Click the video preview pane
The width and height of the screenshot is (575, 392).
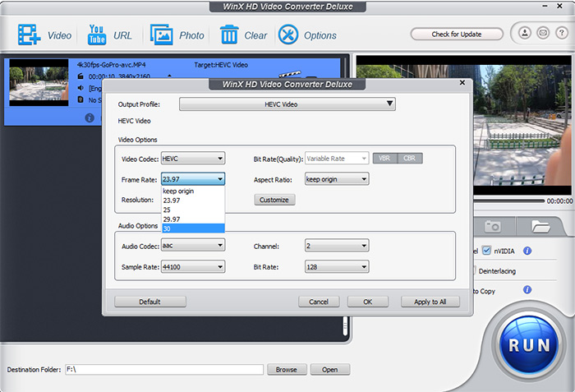click(463, 125)
